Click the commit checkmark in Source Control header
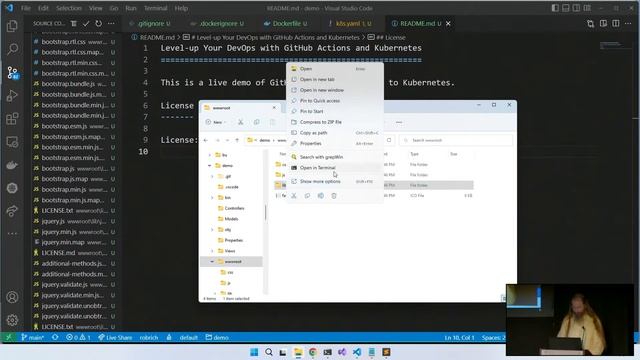The image size is (640, 360). coord(86,24)
